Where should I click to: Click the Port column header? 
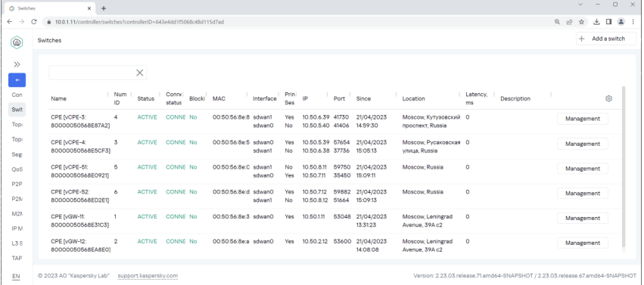pos(339,98)
